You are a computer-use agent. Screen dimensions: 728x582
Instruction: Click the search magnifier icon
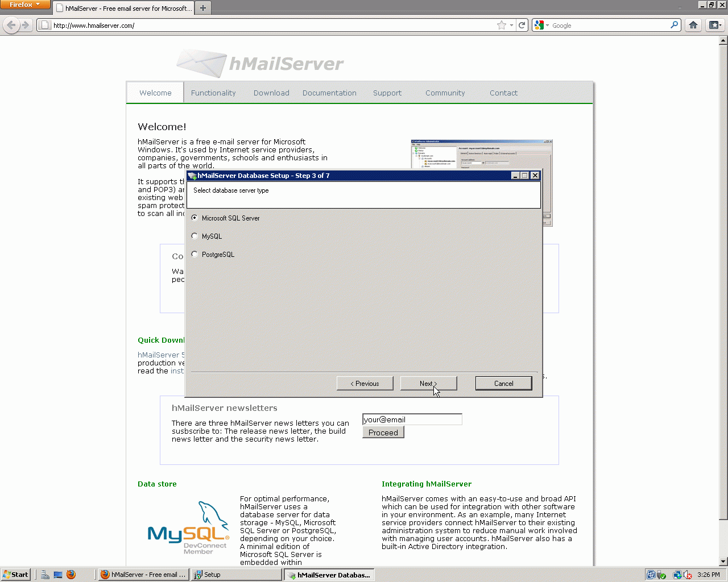pos(674,25)
